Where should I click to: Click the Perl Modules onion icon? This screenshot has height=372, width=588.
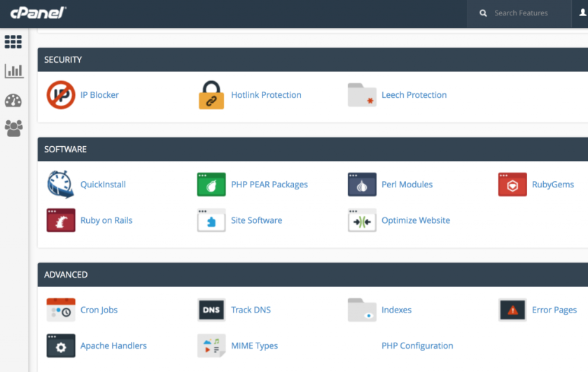point(362,185)
